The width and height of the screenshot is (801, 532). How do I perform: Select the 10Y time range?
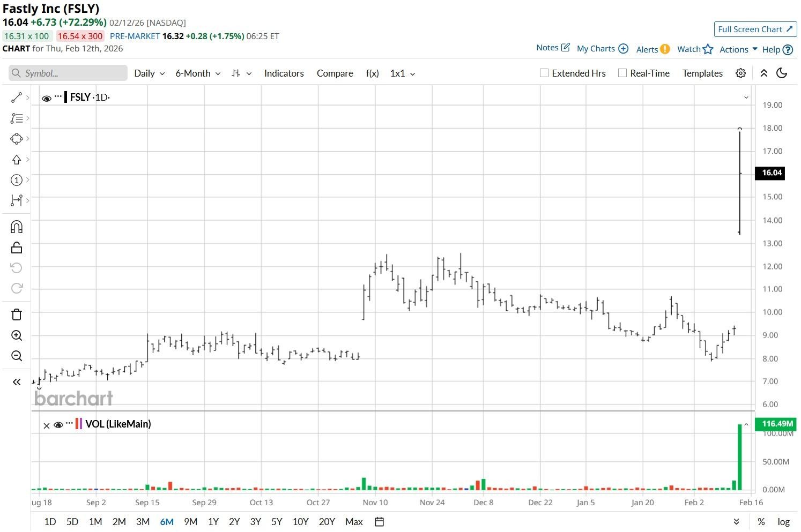click(x=301, y=522)
